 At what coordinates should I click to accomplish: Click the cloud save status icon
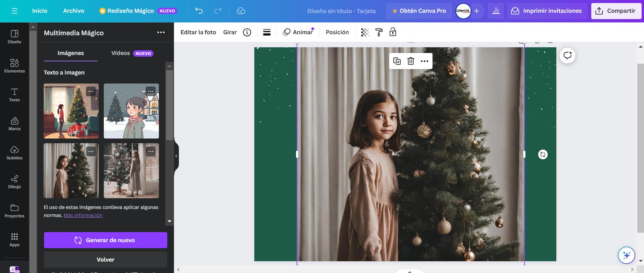click(241, 11)
